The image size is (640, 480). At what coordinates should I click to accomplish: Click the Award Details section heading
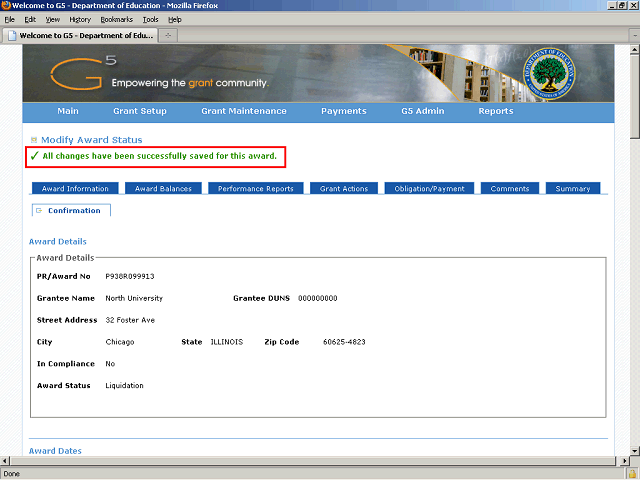58,242
